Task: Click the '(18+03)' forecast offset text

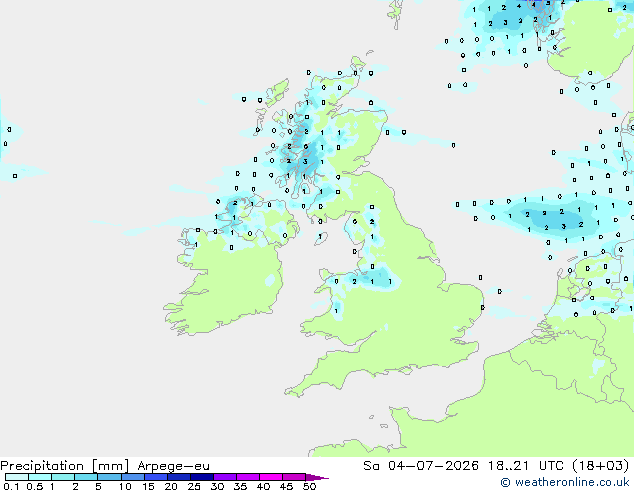Action: pos(601,466)
